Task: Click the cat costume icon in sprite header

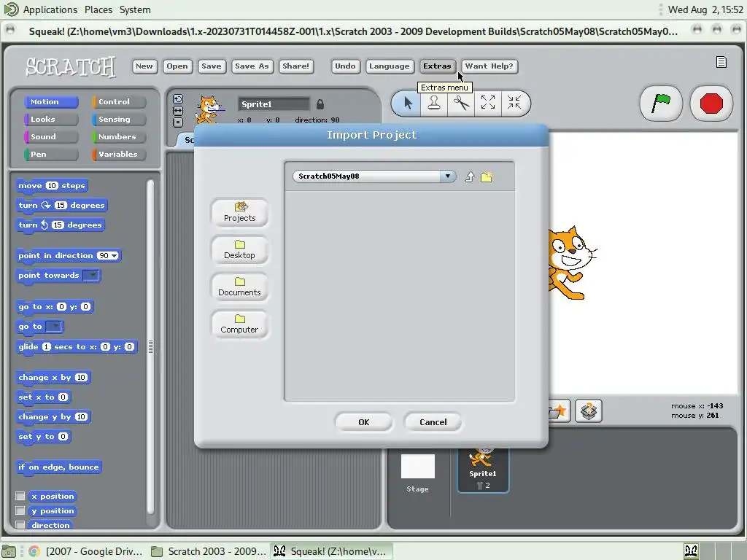Action: [x=208, y=110]
